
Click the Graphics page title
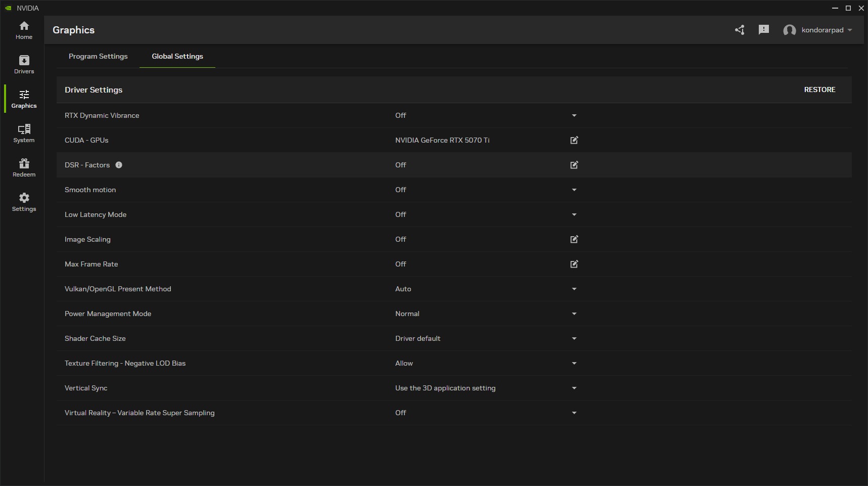pyautogui.click(x=73, y=30)
